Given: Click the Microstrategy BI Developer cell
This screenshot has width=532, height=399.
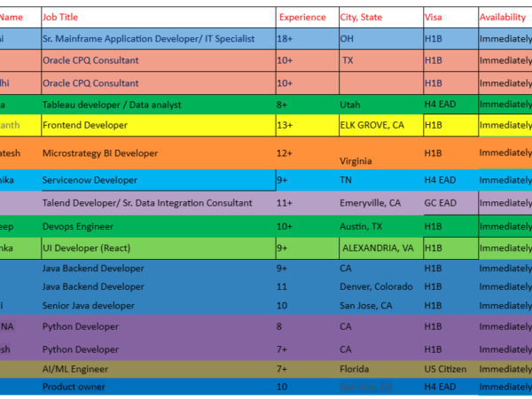Looking at the screenshot, I should click(100, 153).
